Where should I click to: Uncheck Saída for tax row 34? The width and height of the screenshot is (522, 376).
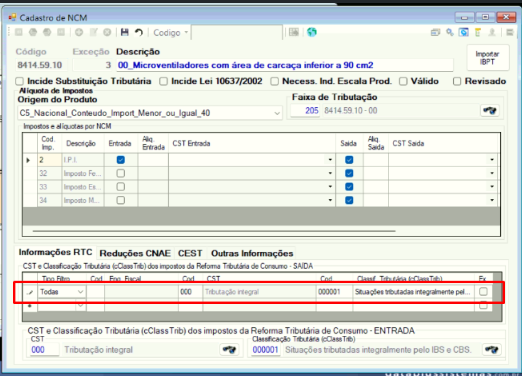click(x=349, y=200)
